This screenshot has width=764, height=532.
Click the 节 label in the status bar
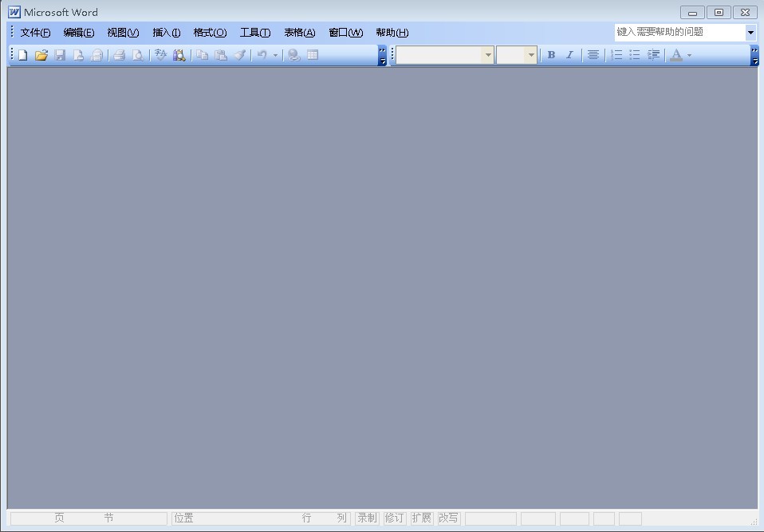pos(108,518)
